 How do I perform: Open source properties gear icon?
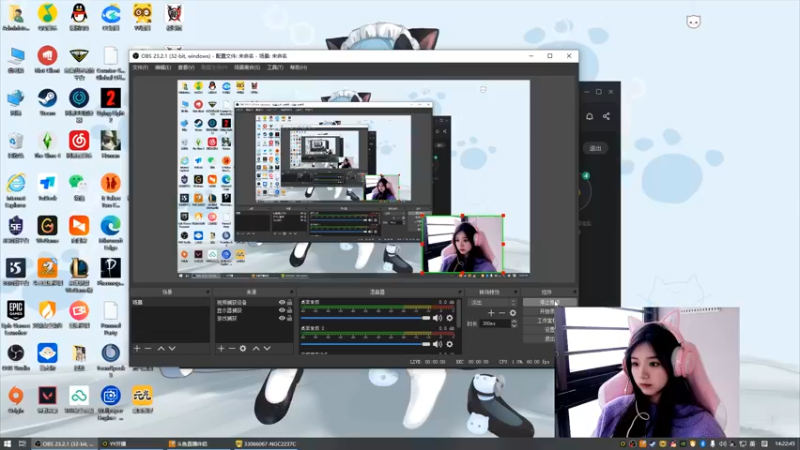tap(243, 348)
